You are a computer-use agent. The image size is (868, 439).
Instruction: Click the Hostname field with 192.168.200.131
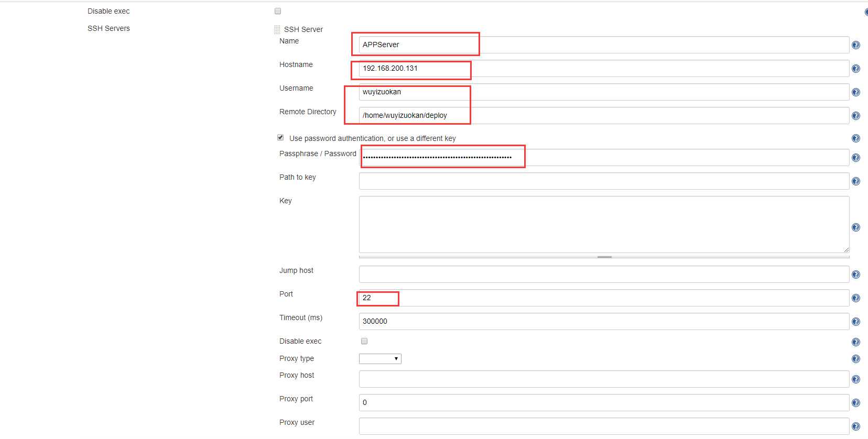coord(604,69)
